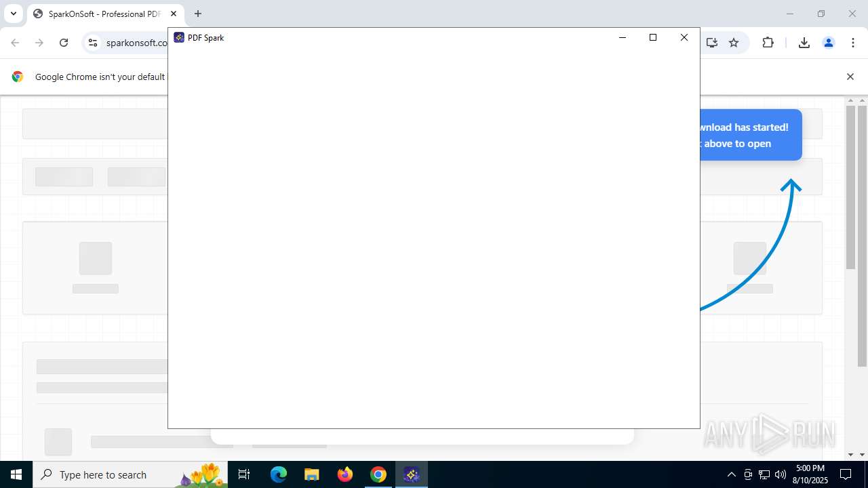
Task: Close the PDF Spark window
Action: coord(684,38)
